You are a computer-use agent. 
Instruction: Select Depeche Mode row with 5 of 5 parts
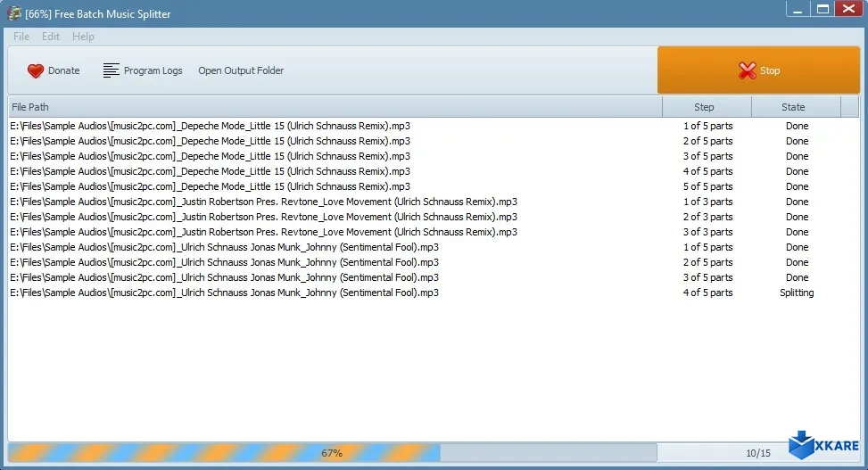click(x=434, y=186)
